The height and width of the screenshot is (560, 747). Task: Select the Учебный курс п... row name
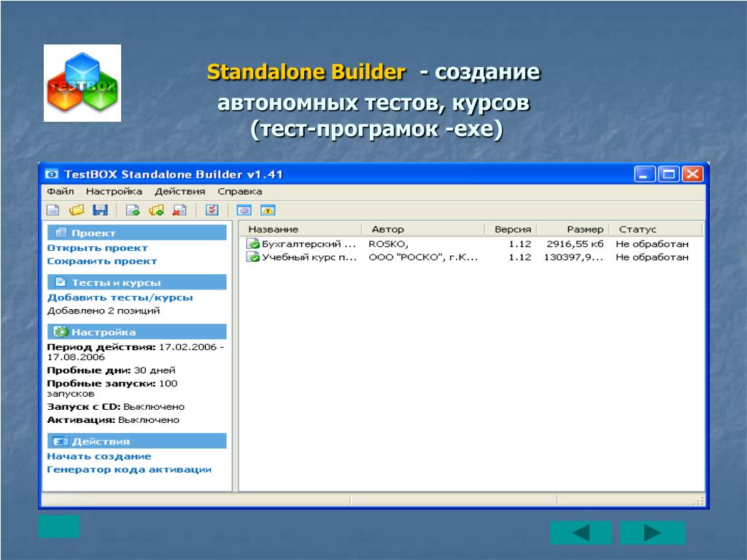[x=309, y=257]
